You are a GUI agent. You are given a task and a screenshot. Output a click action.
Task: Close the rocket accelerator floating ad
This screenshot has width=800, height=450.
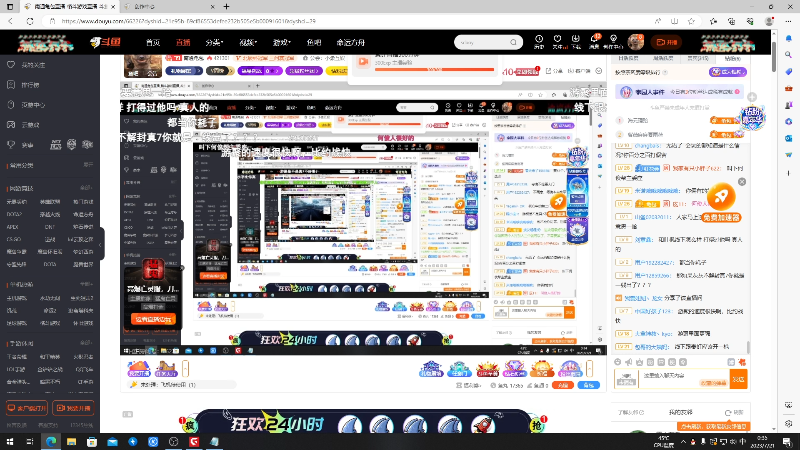742,182
